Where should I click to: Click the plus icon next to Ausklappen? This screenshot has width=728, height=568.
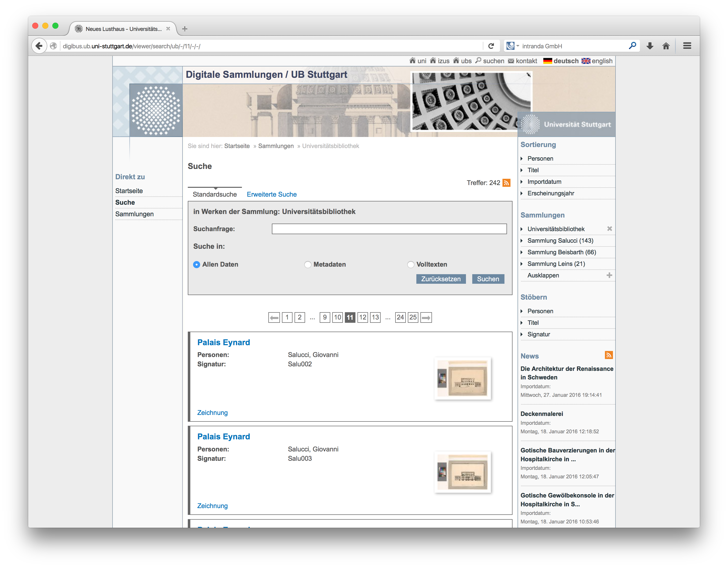tap(609, 275)
